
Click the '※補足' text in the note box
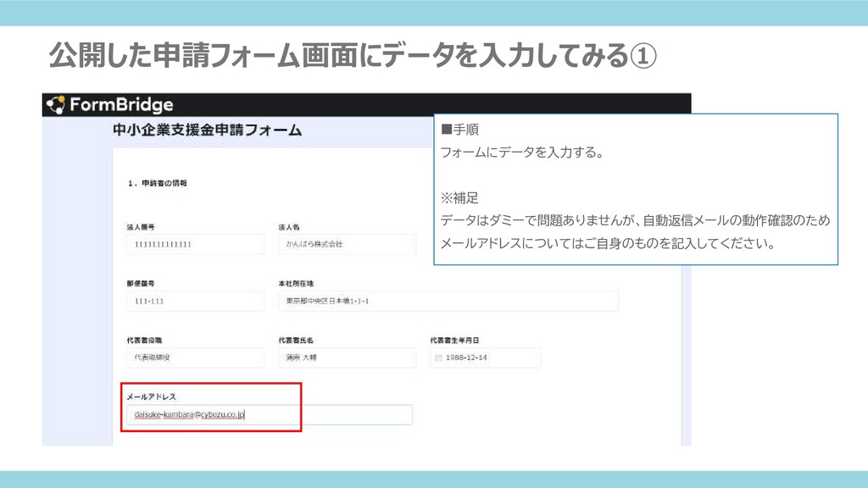(459, 197)
